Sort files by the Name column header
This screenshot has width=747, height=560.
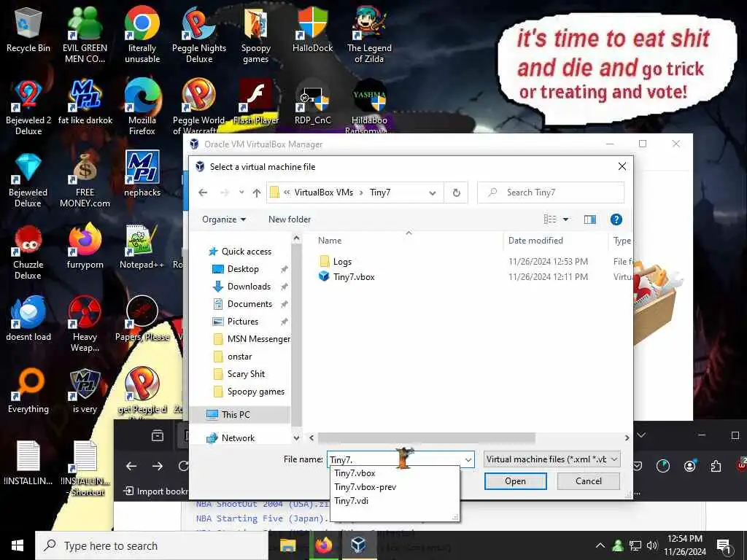[330, 241]
